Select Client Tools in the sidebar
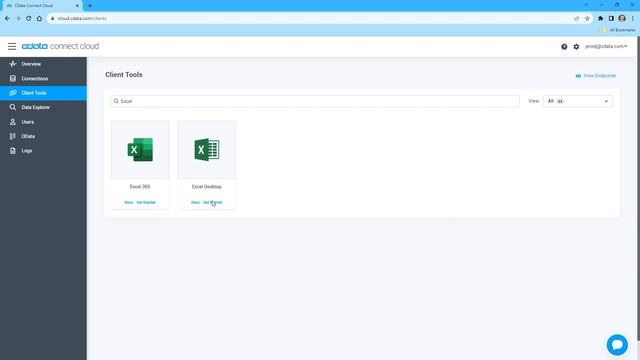 tap(43, 93)
